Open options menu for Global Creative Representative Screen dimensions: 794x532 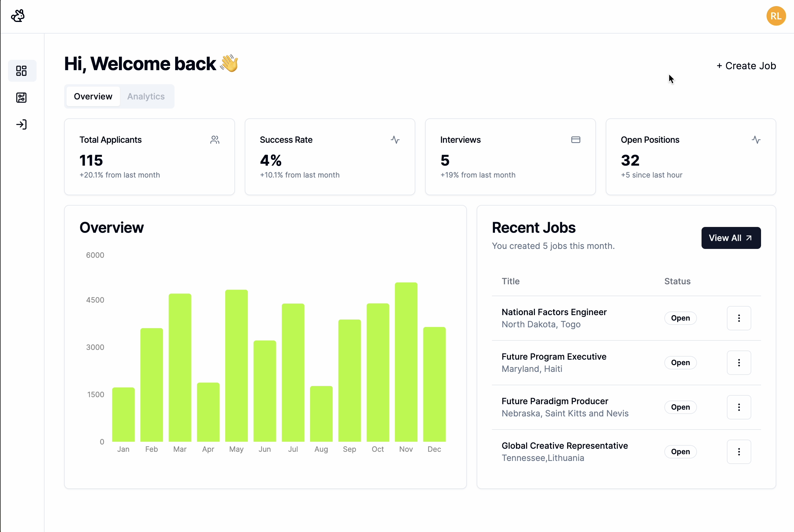tap(739, 451)
